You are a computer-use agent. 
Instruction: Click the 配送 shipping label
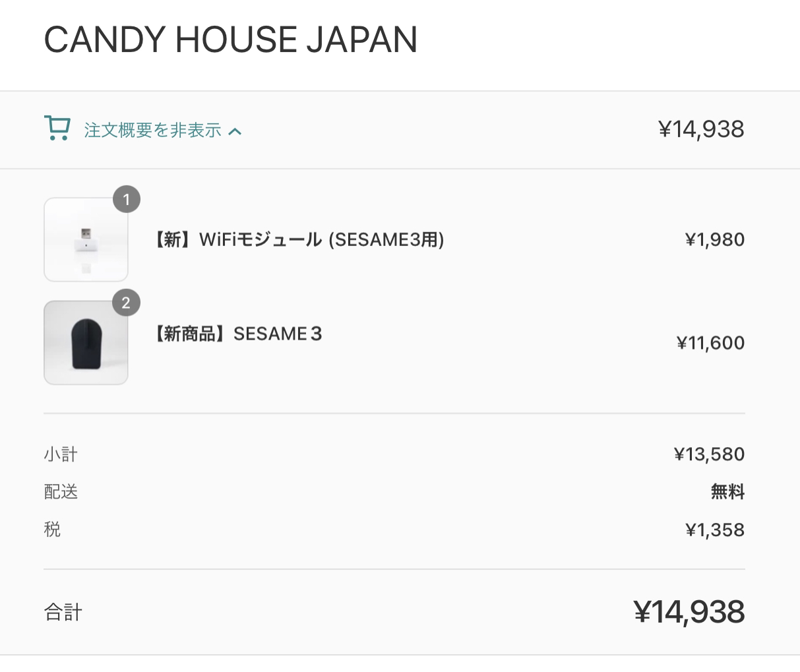(61, 492)
